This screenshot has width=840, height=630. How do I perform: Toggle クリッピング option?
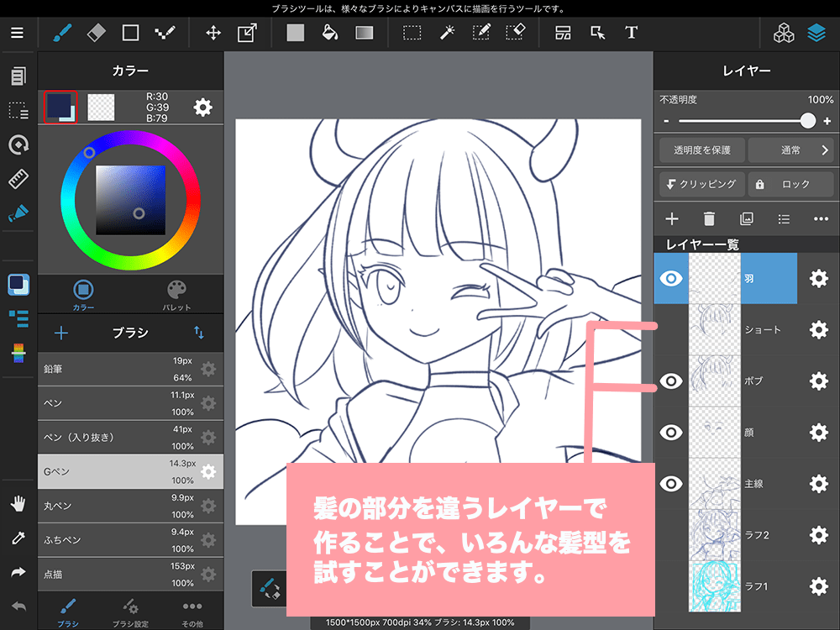(701, 184)
